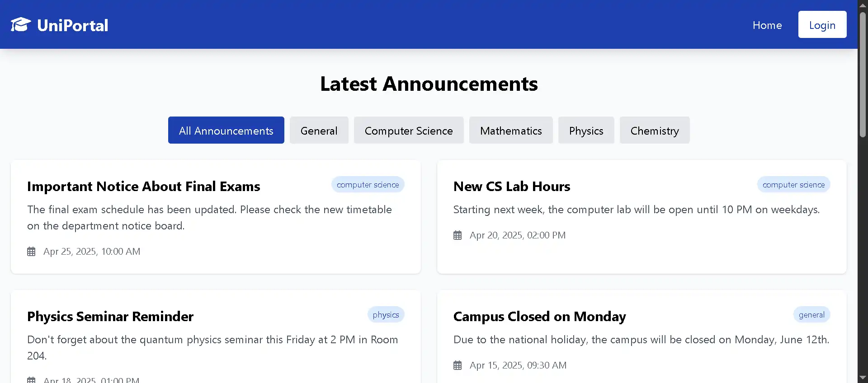Click the physics tag on Seminar Reminder
Viewport: 868px width, 383px height.
click(386, 314)
